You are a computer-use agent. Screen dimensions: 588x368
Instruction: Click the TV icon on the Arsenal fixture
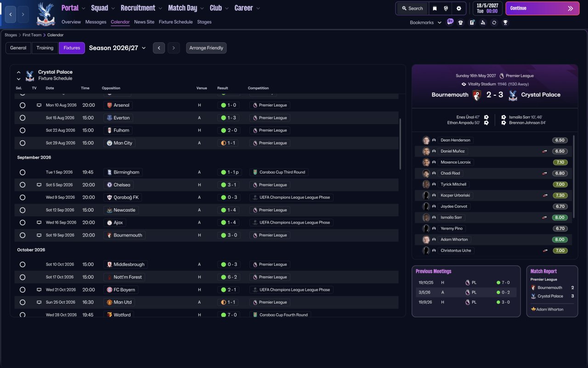[x=39, y=105]
